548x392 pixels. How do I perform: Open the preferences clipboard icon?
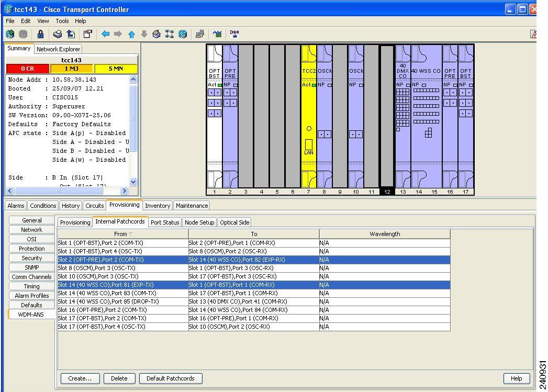click(x=88, y=34)
